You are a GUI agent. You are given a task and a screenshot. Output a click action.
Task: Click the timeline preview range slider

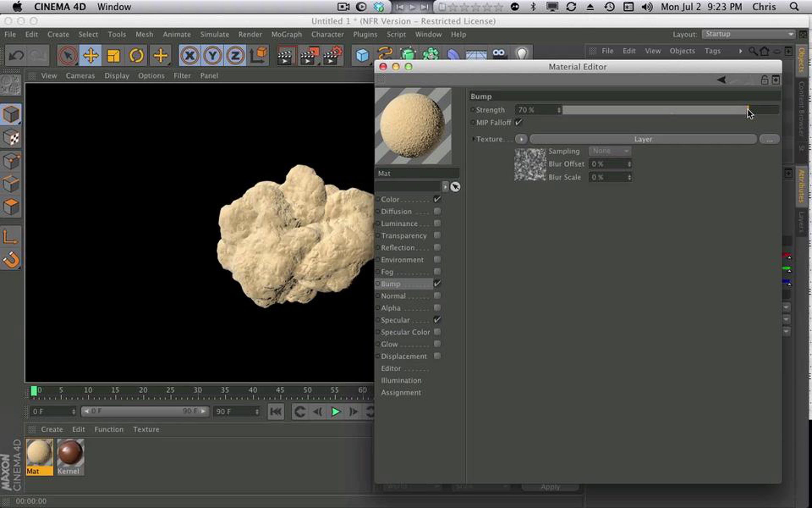coord(145,411)
